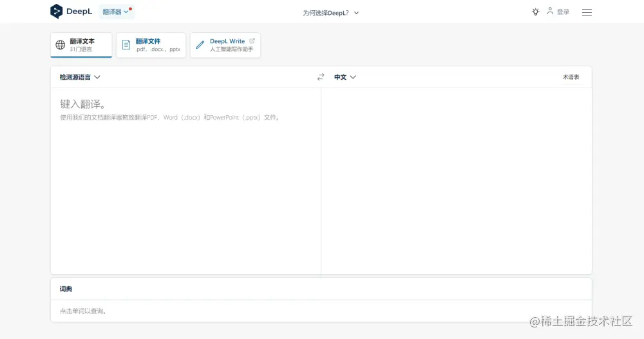
Task: Open the 翻译器 product dropdown
Action: [117, 12]
